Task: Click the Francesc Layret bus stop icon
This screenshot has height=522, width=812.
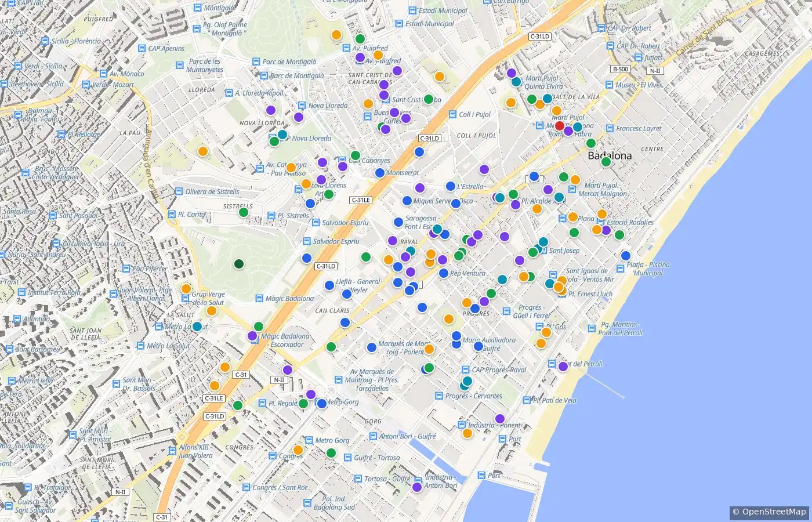Action: (610, 129)
